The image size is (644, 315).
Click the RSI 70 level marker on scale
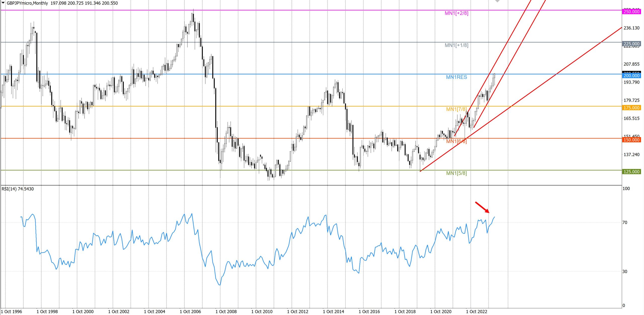[x=625, y=222]
